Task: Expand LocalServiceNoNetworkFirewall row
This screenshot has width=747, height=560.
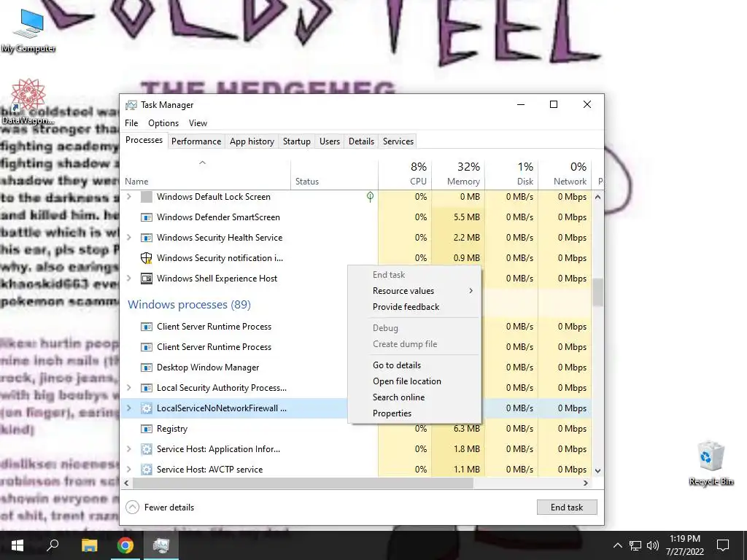Action: tap(128, 408)
